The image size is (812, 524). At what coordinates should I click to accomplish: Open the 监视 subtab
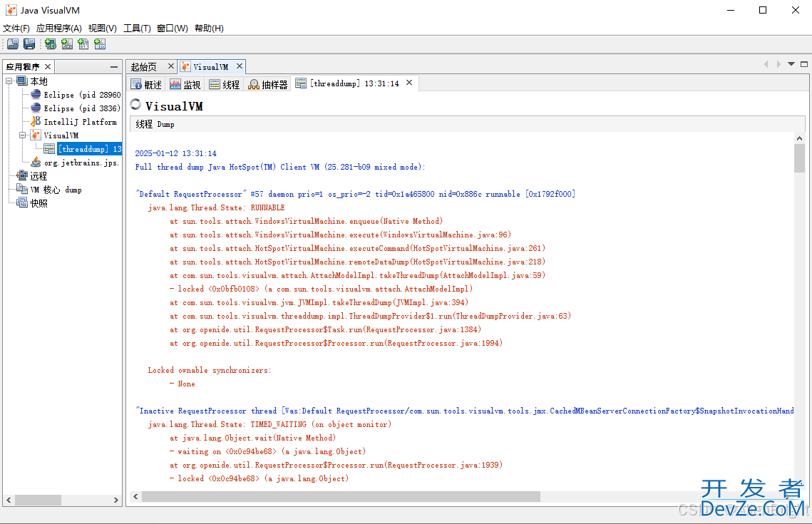pos(185,84)
